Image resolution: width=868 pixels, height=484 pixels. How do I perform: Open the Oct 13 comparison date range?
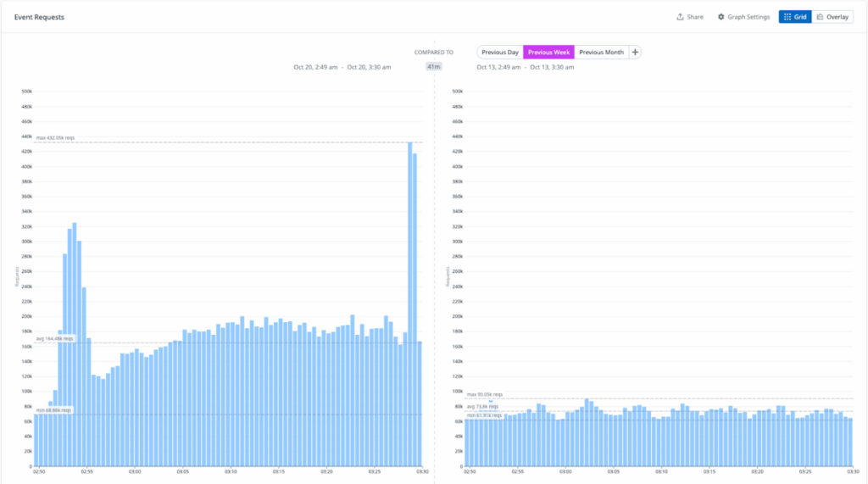[x=518, y=67]
